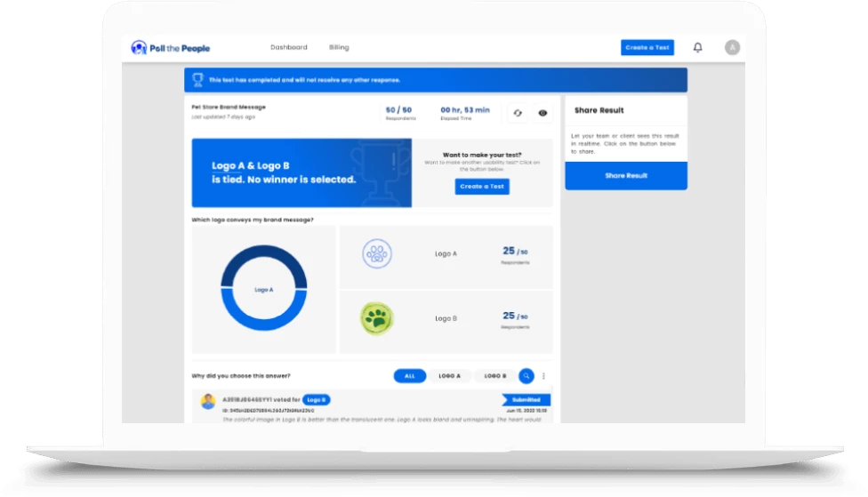Screen dimensions: 868x497
Task: Open the three-dot options menu
Action: (x=543, y=376)
